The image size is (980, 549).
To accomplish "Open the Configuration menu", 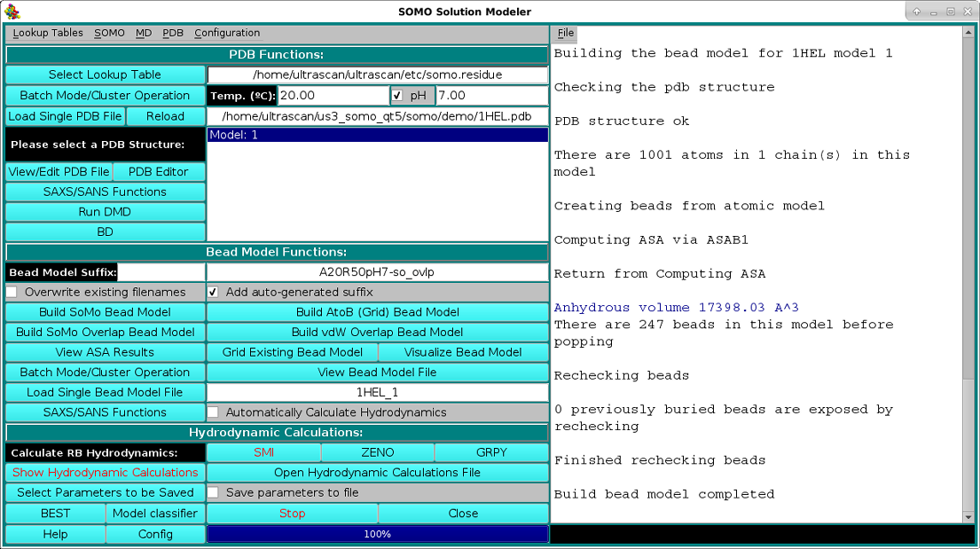I will tap(227, 33).
